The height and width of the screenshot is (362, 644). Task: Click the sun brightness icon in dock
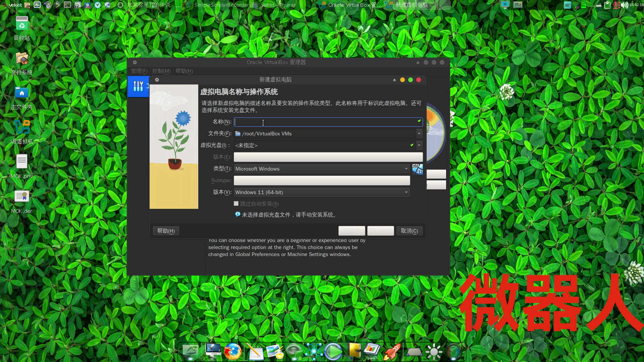(434, 352)
